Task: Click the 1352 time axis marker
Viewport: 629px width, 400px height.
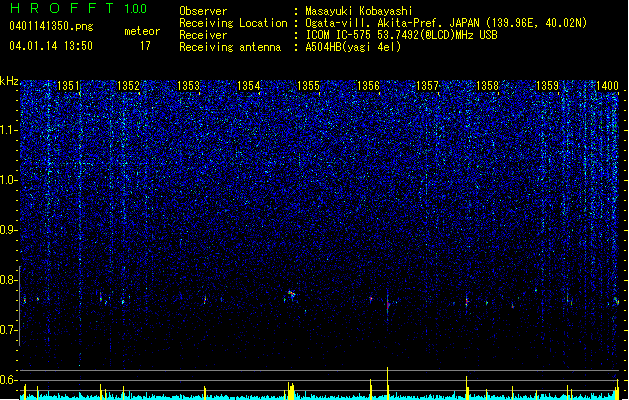Action: tap(128, 85)
